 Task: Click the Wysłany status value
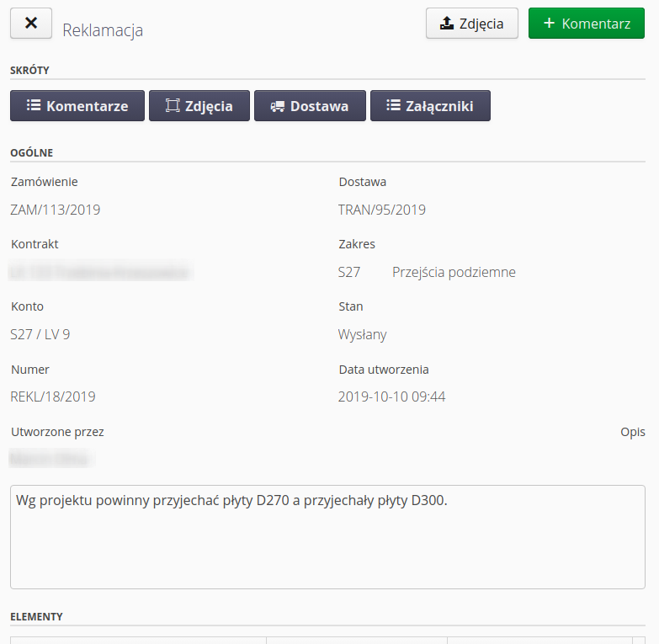[362, 334]
